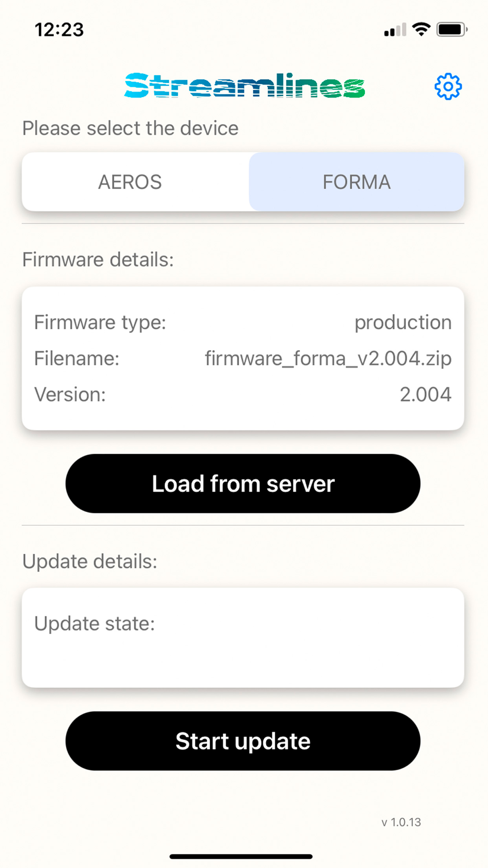Tap the battery indicator icon
This screenshot has height=868, width=488.
452,29
